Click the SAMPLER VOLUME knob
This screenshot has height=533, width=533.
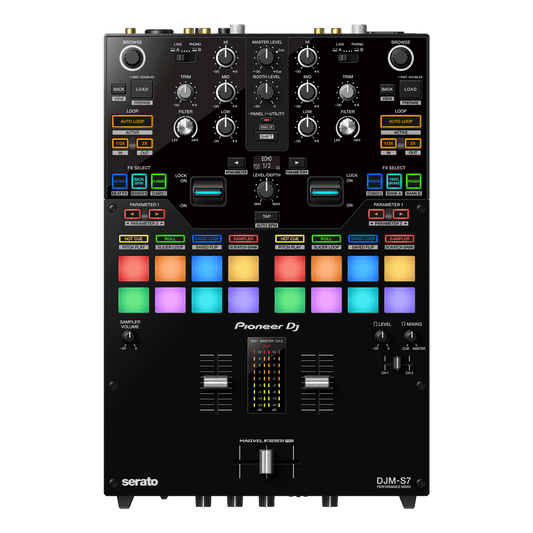click(x=129, y=336)
